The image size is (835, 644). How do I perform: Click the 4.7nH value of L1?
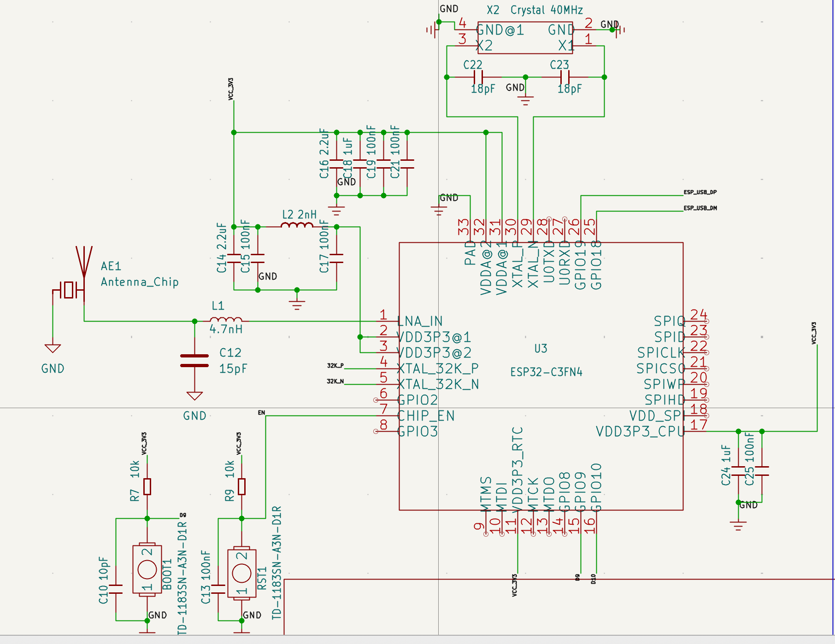point(226,329)
